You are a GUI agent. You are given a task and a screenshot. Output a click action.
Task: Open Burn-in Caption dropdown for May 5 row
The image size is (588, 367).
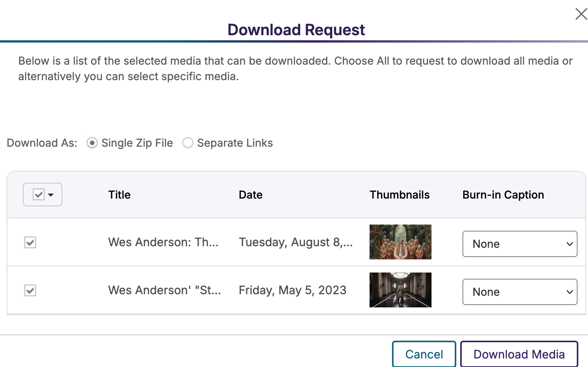(x=520, y=292)
